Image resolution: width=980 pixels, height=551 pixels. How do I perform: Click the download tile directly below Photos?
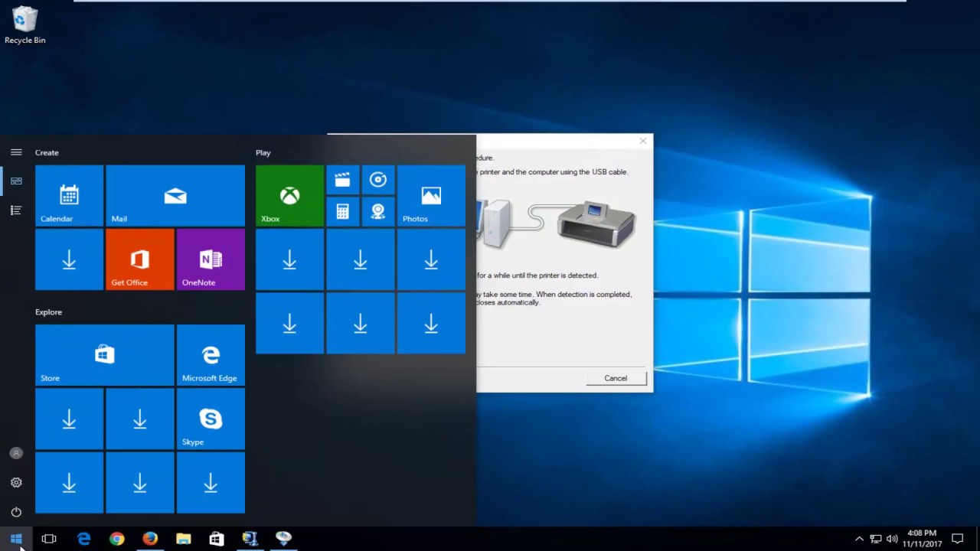coord(431,259)
